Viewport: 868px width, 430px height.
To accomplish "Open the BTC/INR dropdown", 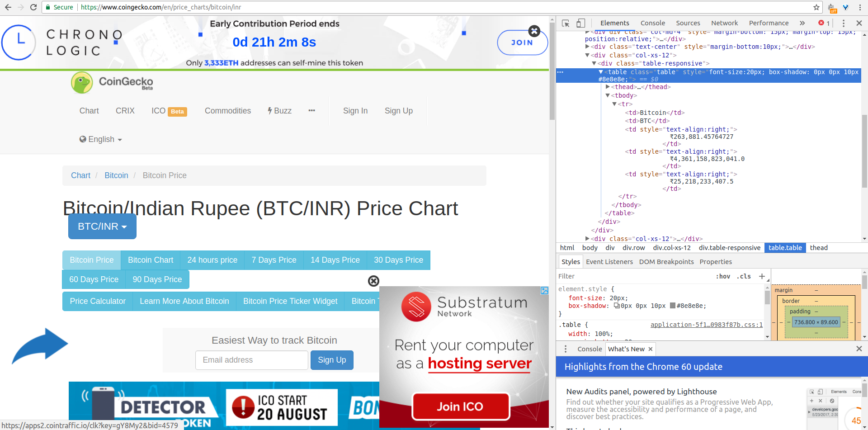I will point(102,226).
